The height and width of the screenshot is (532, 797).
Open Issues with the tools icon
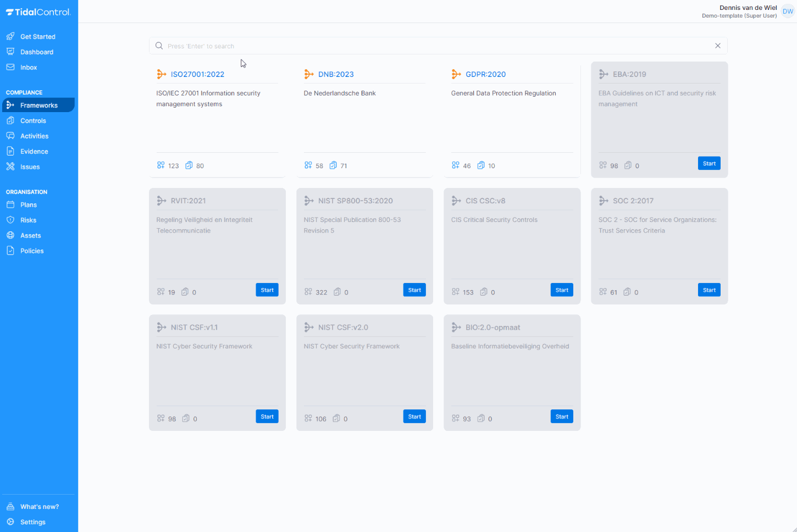click(x=12, y=167)
